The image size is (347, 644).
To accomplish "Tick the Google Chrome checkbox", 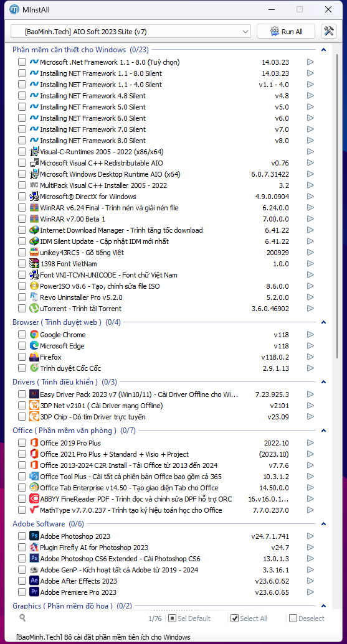I will [x=22, y=335].
